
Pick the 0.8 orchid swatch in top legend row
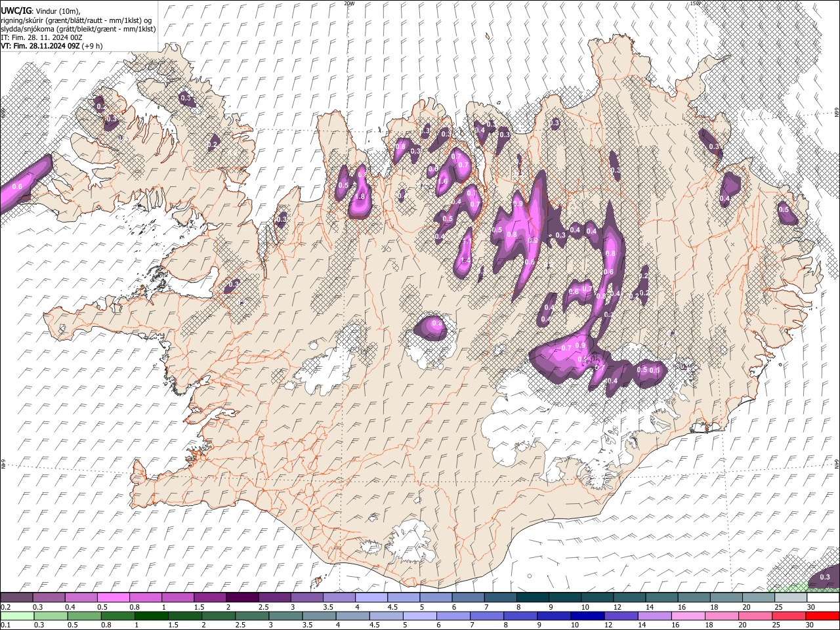[x=145, y=598]
